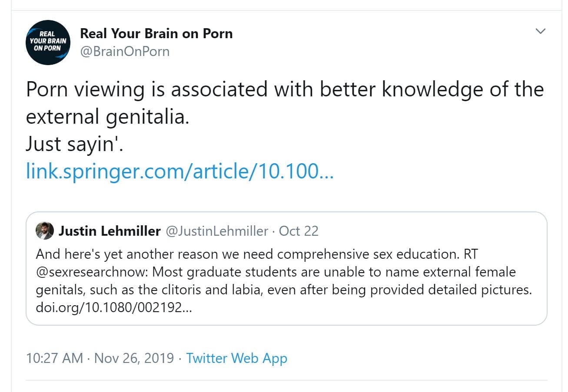Click the "Nov 26, 2019" tweet date

point(134,358)
